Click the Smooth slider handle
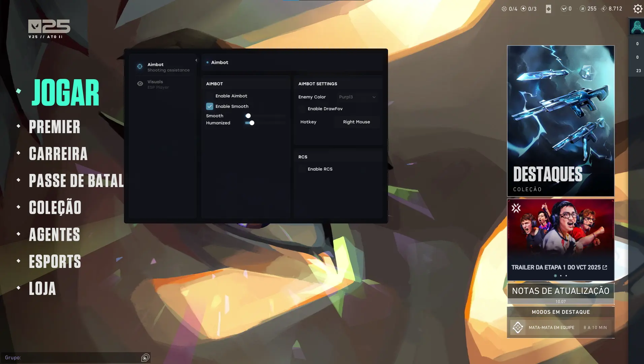This screenshot has width=644, height=364. coord(248,116)
